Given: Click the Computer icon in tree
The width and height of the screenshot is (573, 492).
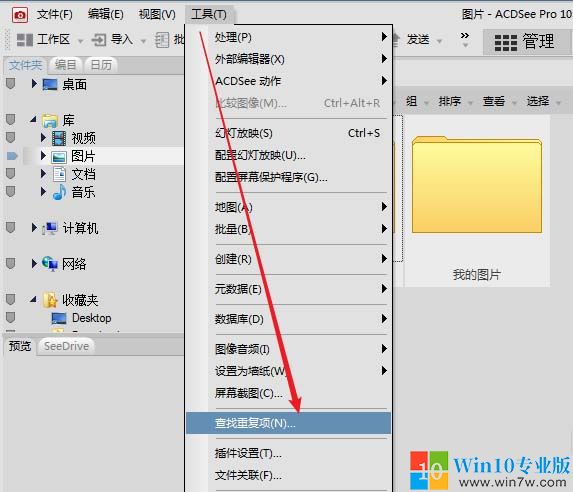Looking at the screenshot, I should tap(49, 228).
